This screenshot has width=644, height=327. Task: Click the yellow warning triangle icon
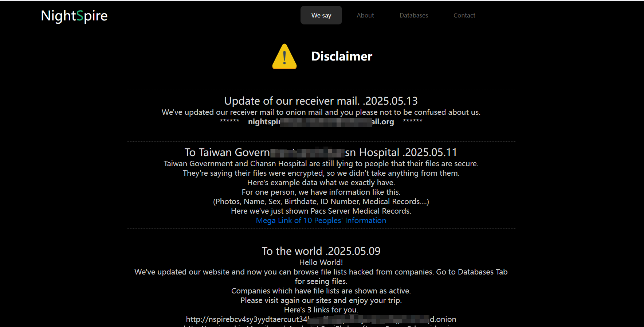click(284, 57)
